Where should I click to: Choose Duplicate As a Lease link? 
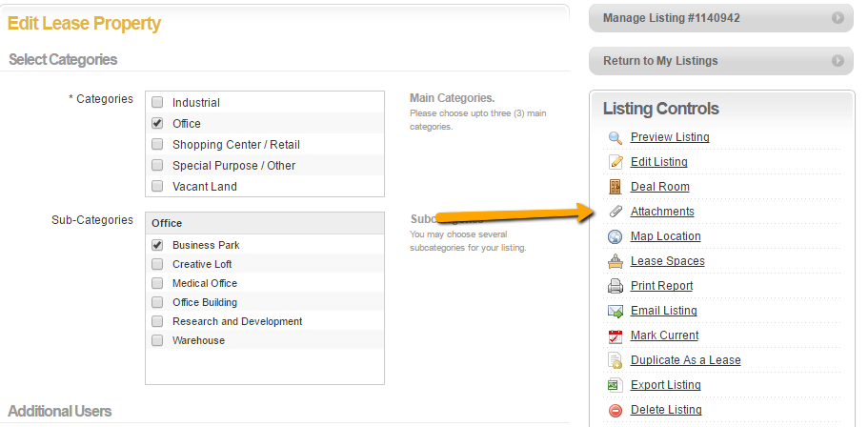[685, 360]
